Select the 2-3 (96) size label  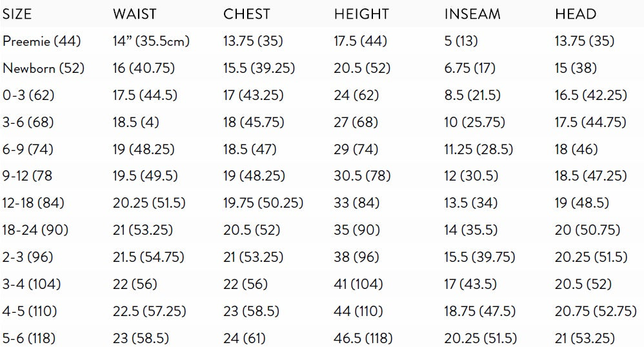click(28, 257)
